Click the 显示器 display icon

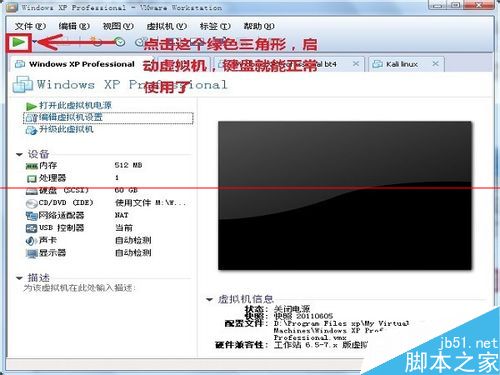click(x=32, y=254)
